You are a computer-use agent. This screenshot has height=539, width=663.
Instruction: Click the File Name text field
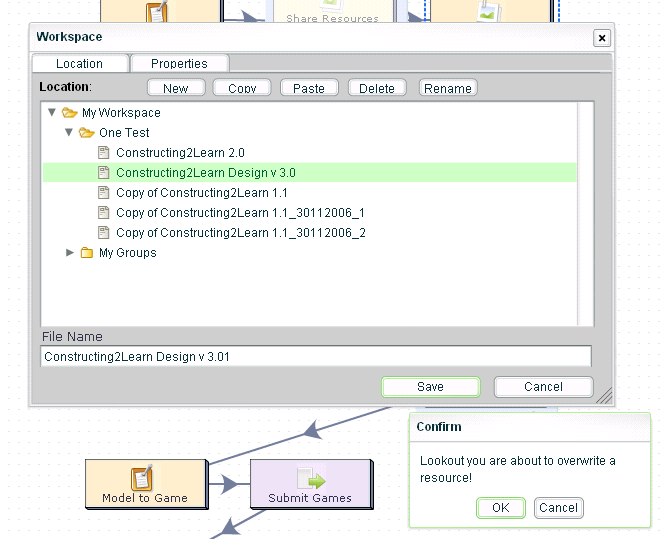click(316, 357)
